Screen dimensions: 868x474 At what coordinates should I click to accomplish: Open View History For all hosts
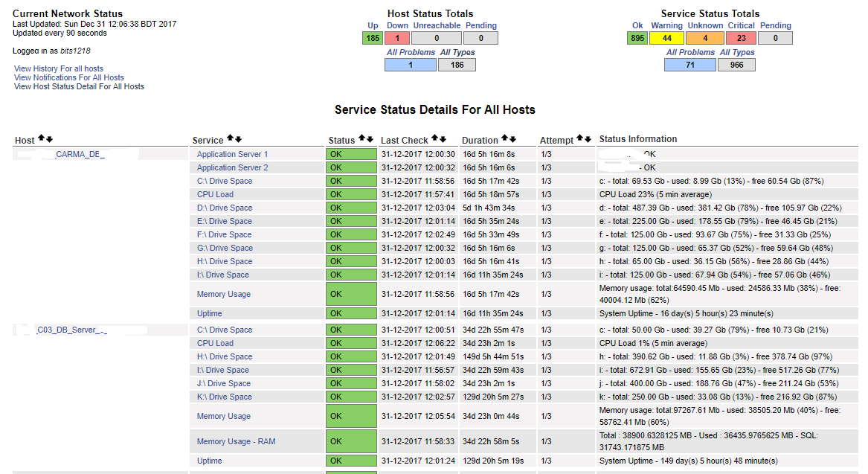point(59,68)
